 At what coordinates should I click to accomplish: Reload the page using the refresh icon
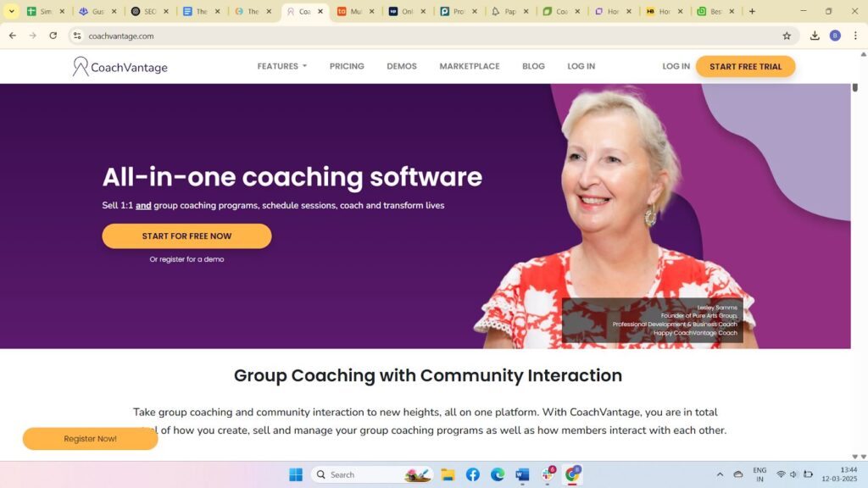coord(53,36)
